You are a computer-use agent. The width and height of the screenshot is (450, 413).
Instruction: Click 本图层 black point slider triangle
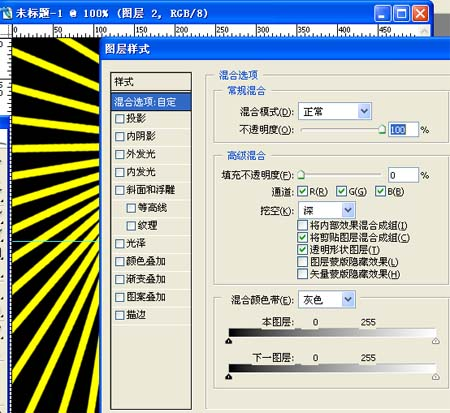229,341
